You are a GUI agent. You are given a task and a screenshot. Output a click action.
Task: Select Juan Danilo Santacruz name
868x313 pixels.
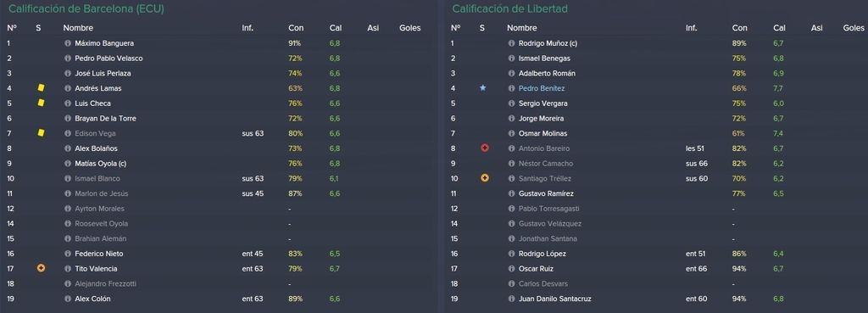coord(554,299)
